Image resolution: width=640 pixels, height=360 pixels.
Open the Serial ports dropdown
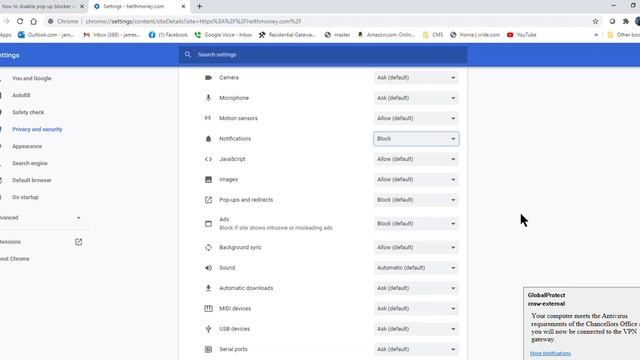click(416, 349)
